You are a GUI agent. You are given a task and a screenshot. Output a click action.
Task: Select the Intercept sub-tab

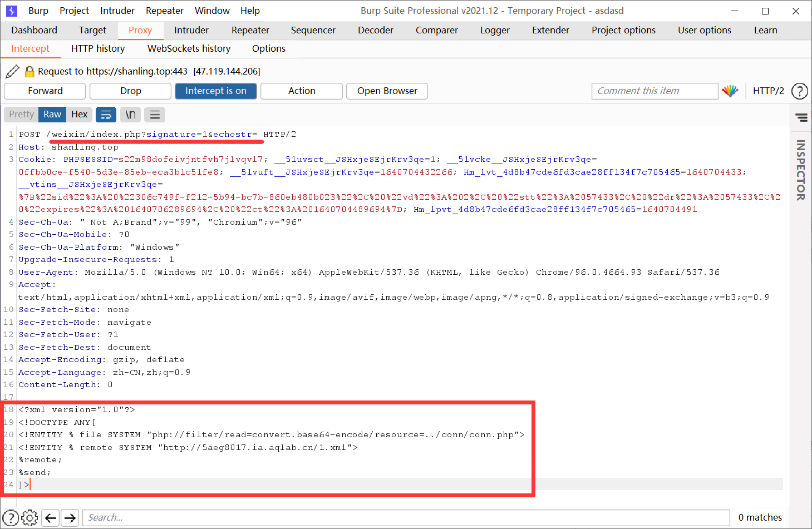tap(30, 48)
